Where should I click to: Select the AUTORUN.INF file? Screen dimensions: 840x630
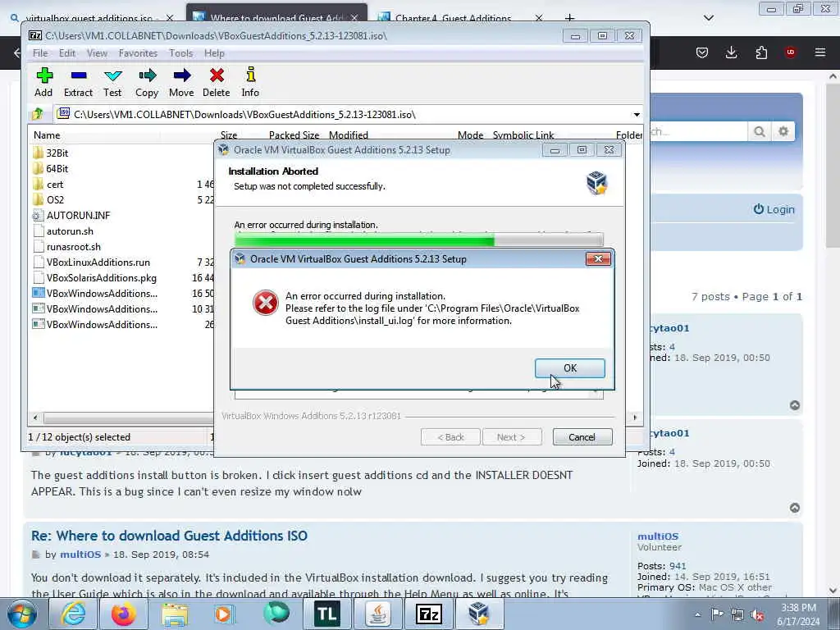pyautogui.click(x=71, y=216)
